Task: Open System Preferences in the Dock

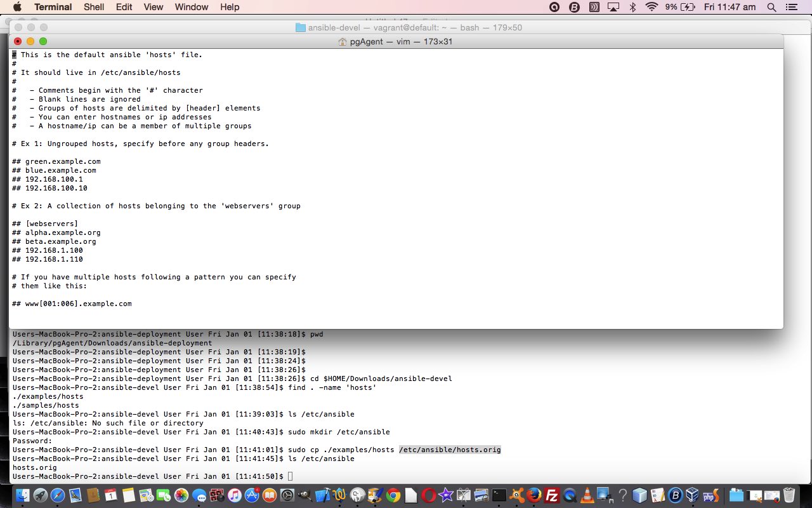Action: point(287,495)
